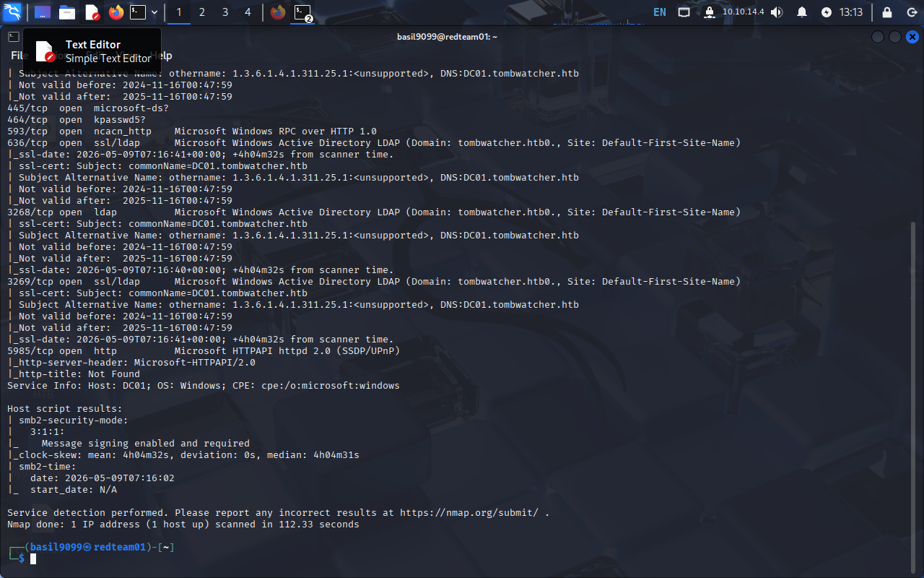Switch to workspace 4
Screen dimensions: 924x578
[x=248, y=12]
